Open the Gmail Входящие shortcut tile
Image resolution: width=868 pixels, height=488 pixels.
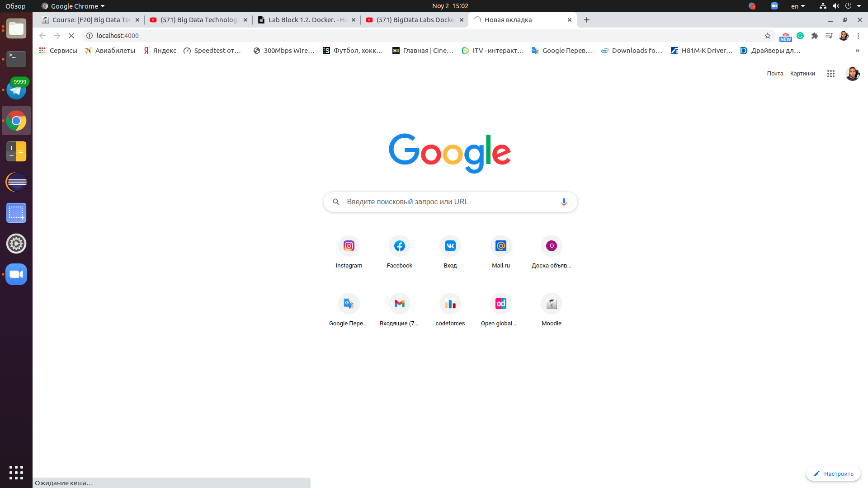pos(399,310)
